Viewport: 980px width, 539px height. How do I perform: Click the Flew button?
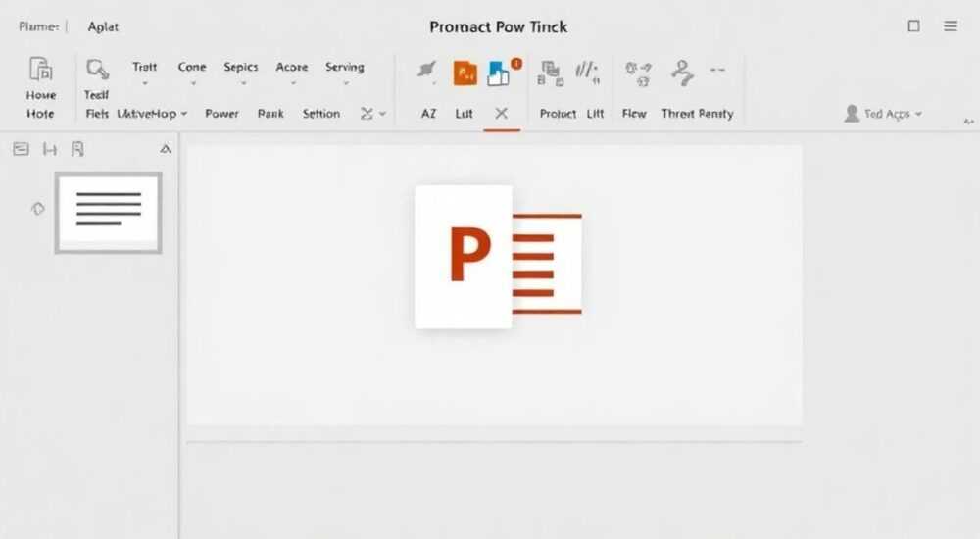[634, 113]
